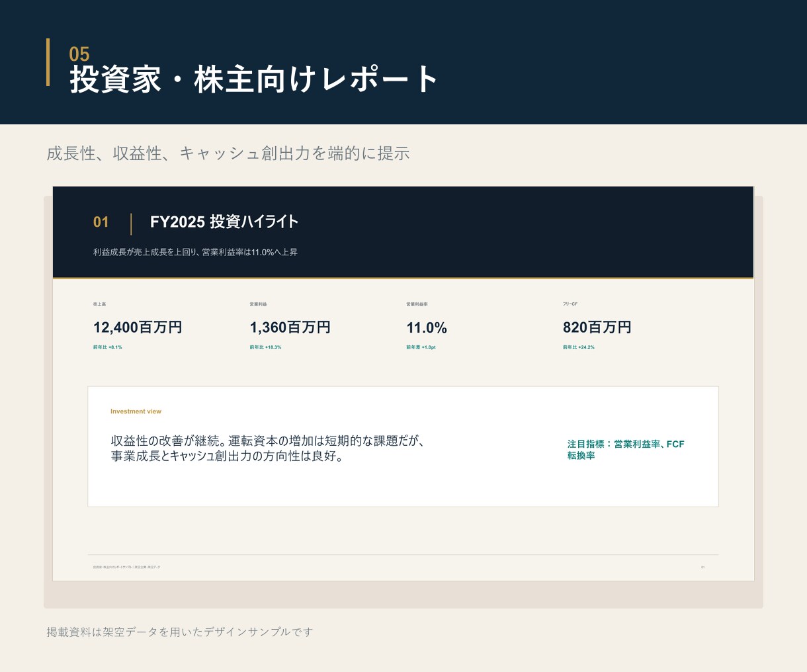The height and width of the screenshot is (672, 807).
Task: Click the "Investment view" label
Action: (136, 411)
